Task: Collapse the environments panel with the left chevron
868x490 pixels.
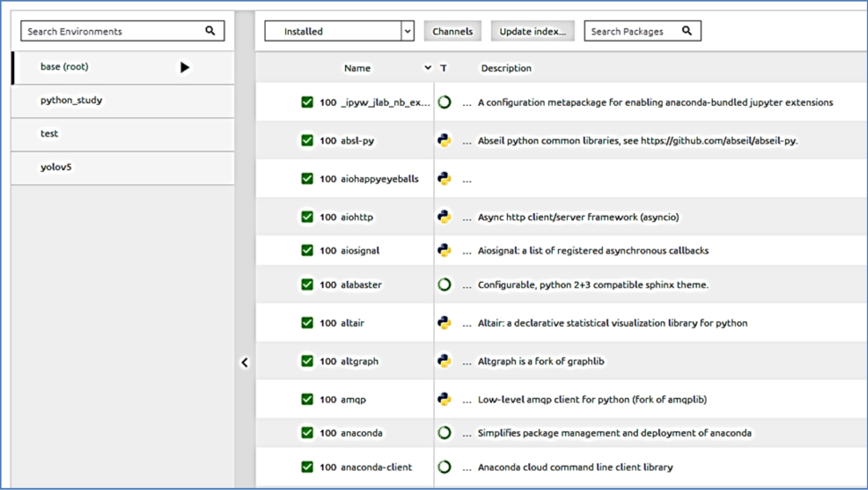Action: click(x=244, y=362)
